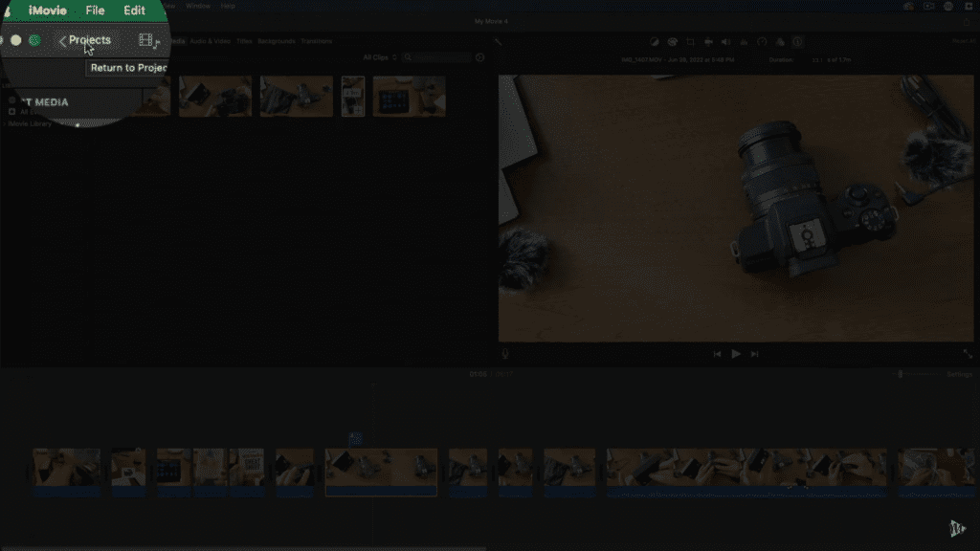Open the iMovie application menu

(x=48, y=11)
